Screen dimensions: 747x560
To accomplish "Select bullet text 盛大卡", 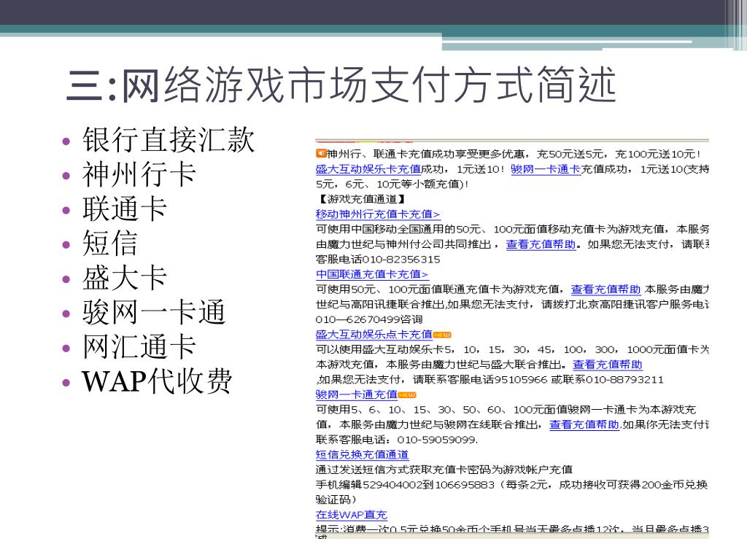I will click(x=124, y=278).
